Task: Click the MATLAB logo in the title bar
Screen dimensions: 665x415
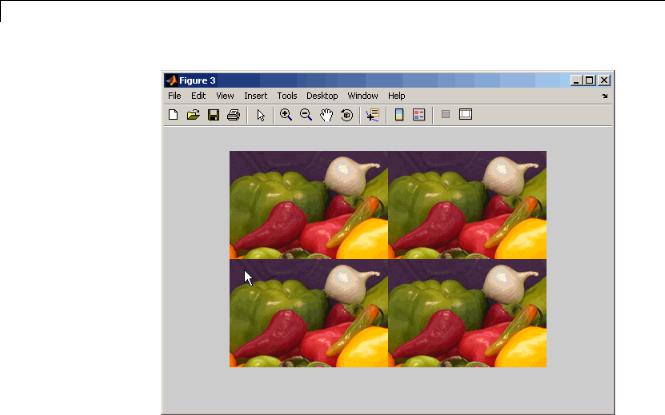Action: click(x=171, y=80)
